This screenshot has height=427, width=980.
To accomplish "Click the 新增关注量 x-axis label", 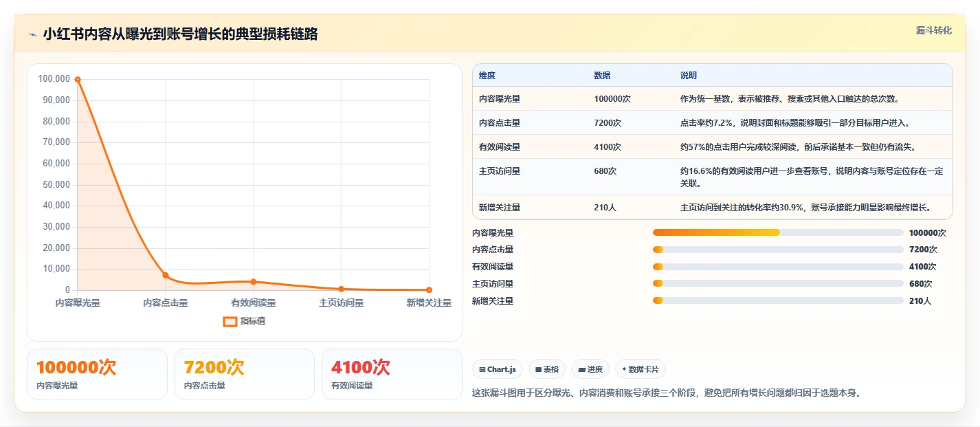I will [x=429, y=303].
